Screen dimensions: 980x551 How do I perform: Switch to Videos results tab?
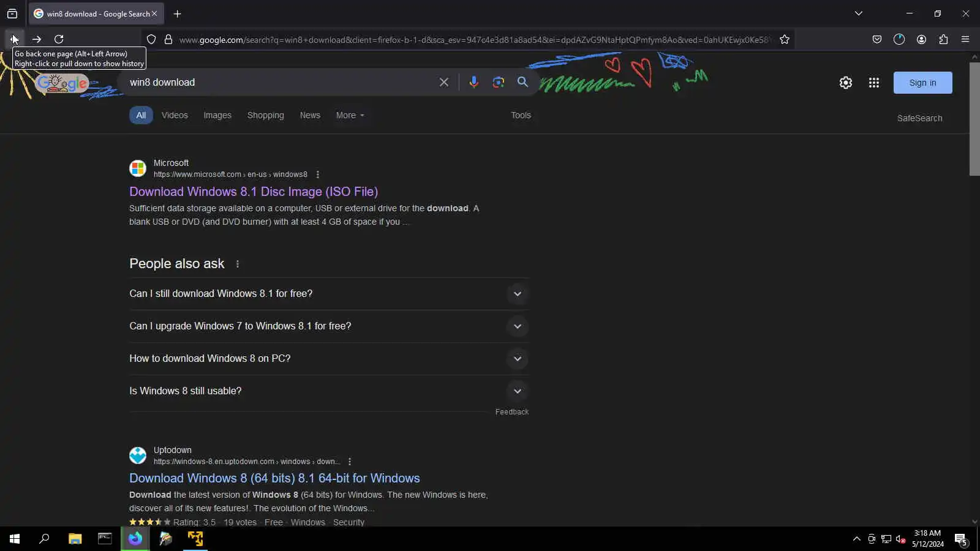[175, 115]
